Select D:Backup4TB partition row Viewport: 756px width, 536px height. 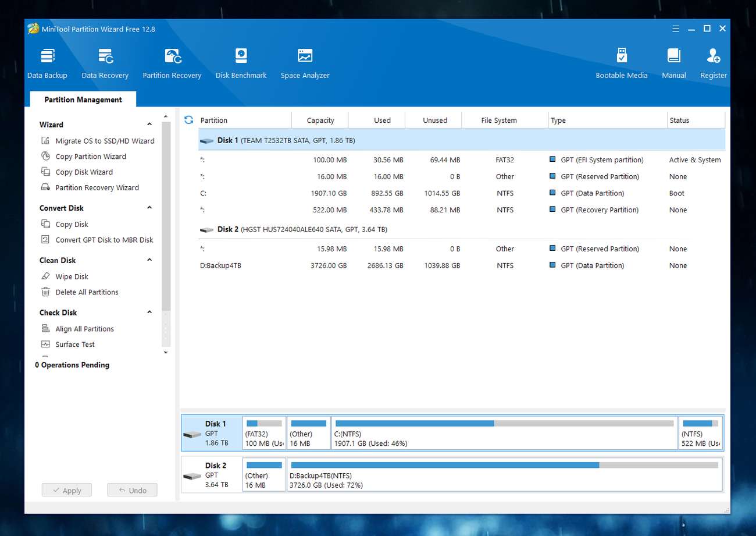(462, 265)
